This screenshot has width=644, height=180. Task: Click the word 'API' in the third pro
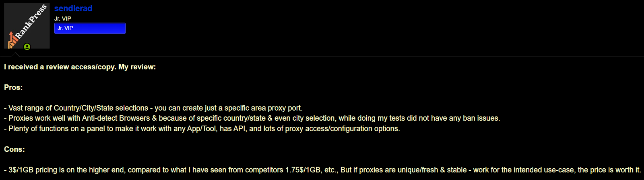(x=239, y=129)
